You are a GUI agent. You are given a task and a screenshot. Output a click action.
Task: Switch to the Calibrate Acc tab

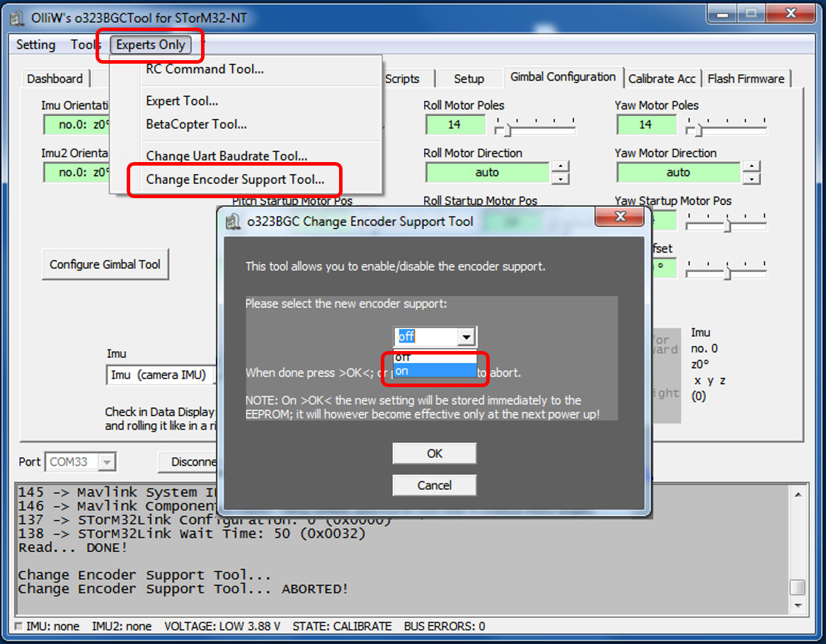pos(662,79)
